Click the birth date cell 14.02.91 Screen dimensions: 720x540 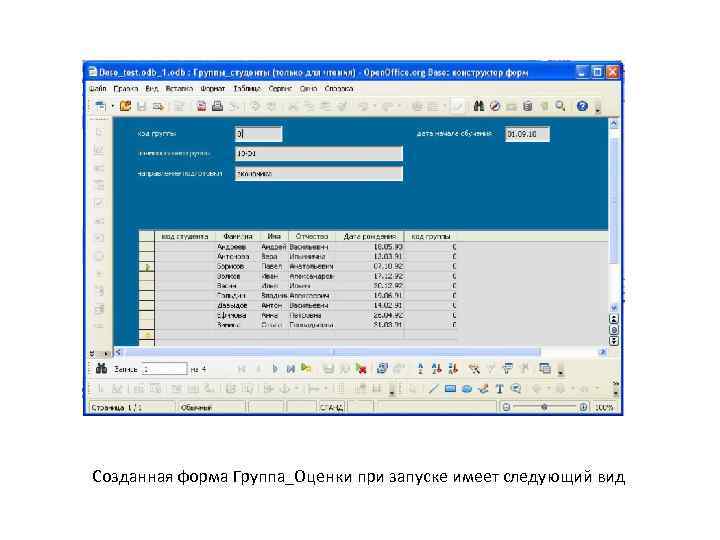370,305
